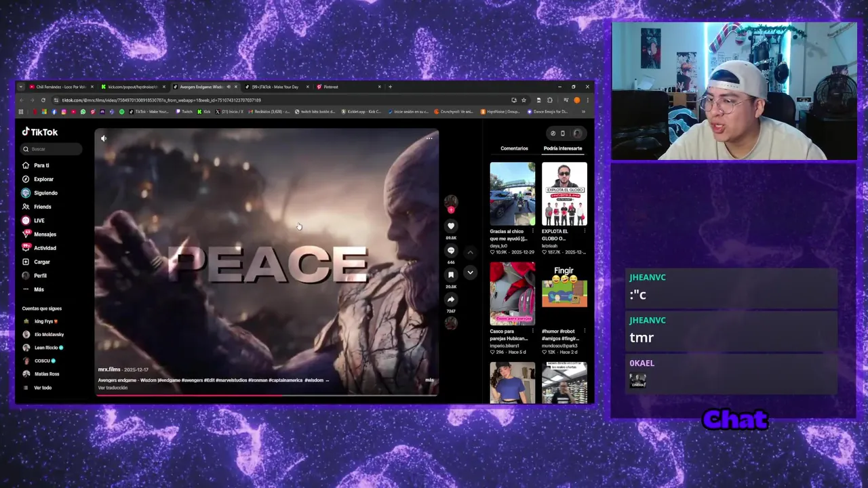Open the tab search dropdown arrow

[x=20, y=87]
